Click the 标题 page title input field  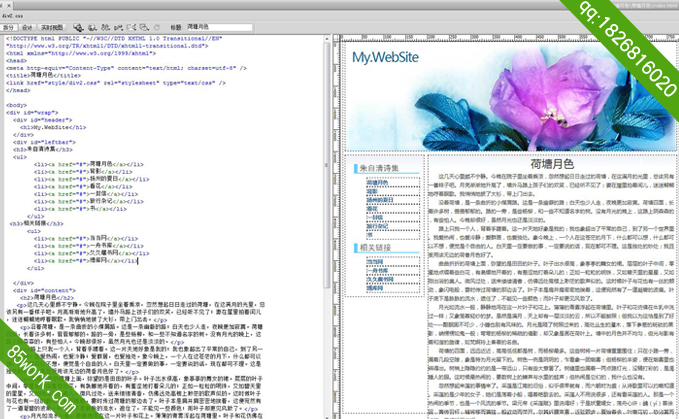(219, 27)
